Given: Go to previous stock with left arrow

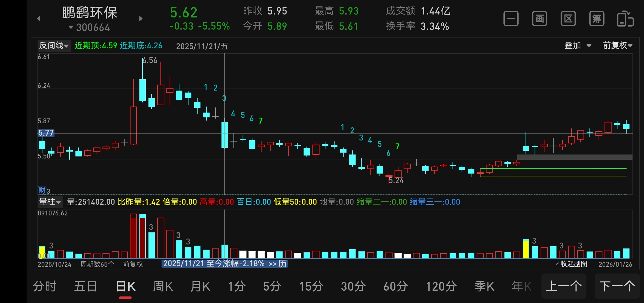Looking at the screenshot, I should click(x=39, y=19).
